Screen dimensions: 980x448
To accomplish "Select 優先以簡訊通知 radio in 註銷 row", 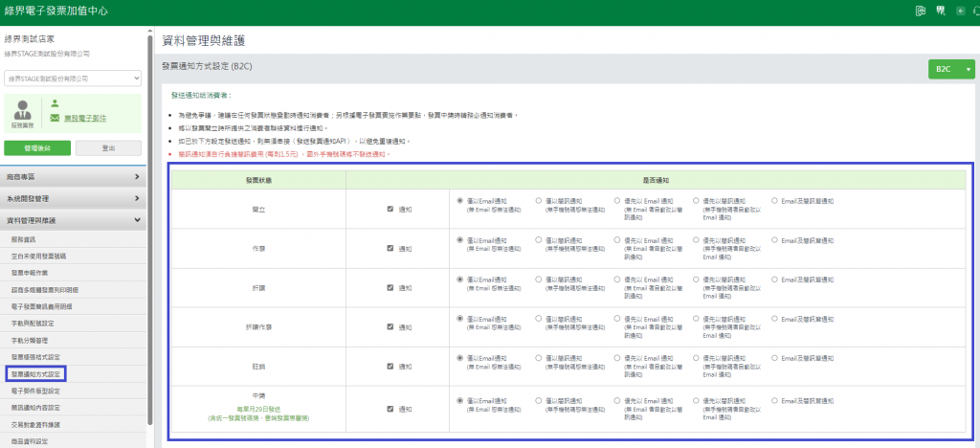I will tap(697, 358).
